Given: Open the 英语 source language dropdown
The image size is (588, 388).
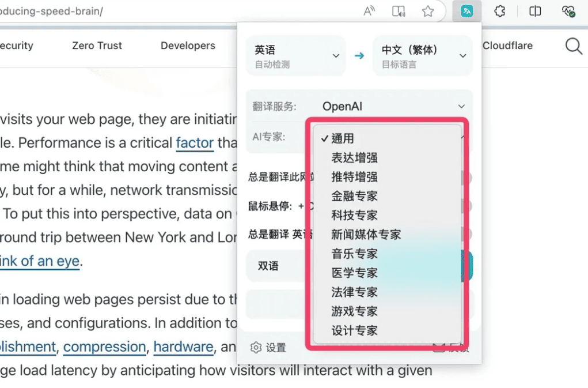Looking at the screenshot, I should [296, 56].
